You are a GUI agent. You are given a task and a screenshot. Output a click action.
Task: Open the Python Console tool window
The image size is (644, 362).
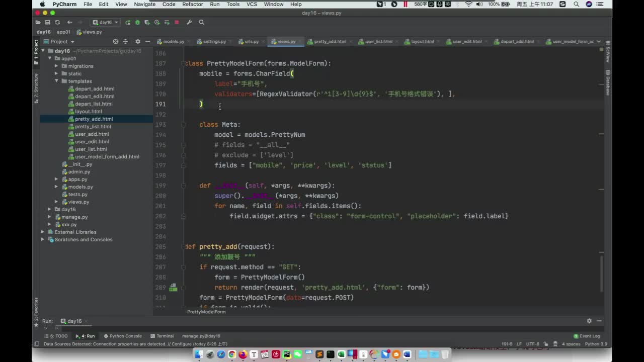(122, 336)
